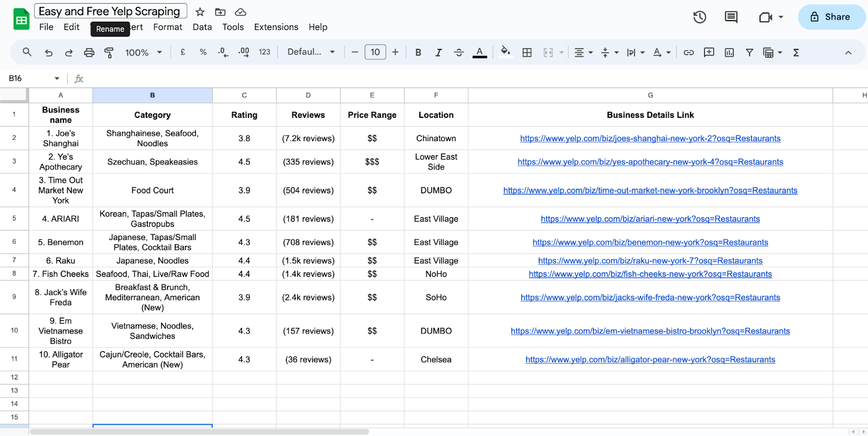Viewport: 868px width, 436px height.
Task: Search the menus magnifier icon
Action: pos(27,52)
